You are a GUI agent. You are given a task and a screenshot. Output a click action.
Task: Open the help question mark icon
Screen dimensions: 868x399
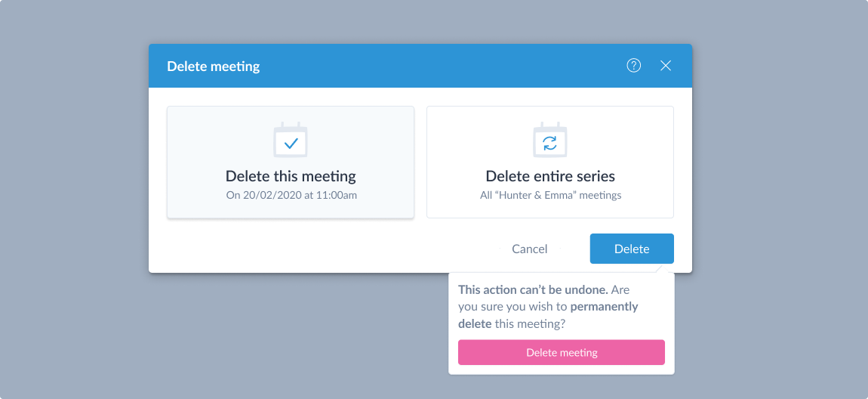633,66
